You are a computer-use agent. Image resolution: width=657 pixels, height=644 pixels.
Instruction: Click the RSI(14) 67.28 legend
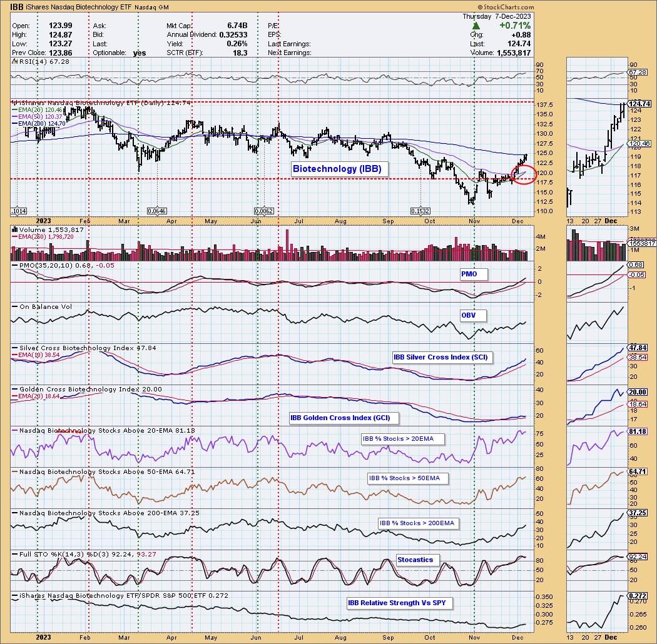point(44,61)
